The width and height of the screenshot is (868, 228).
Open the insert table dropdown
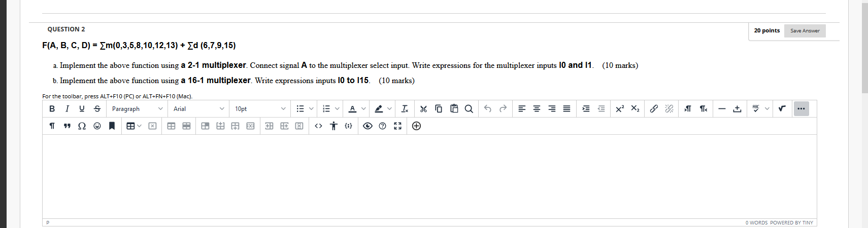pos(133,126)
